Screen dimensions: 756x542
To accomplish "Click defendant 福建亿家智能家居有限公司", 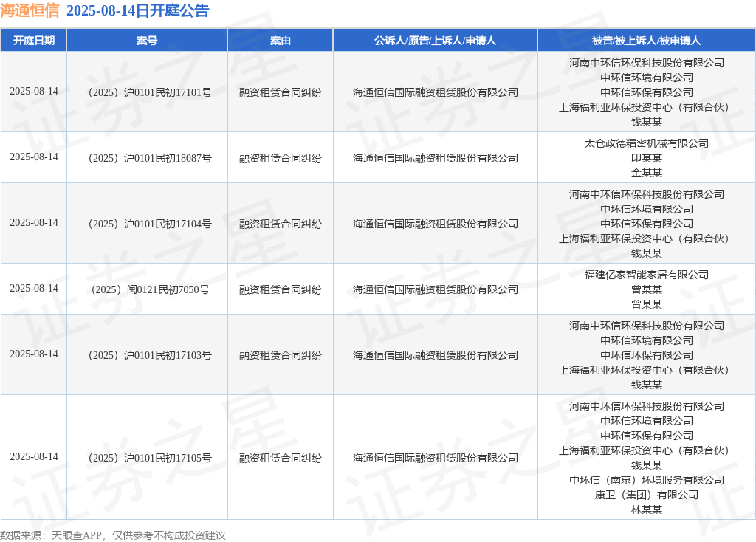I will 647,275.
